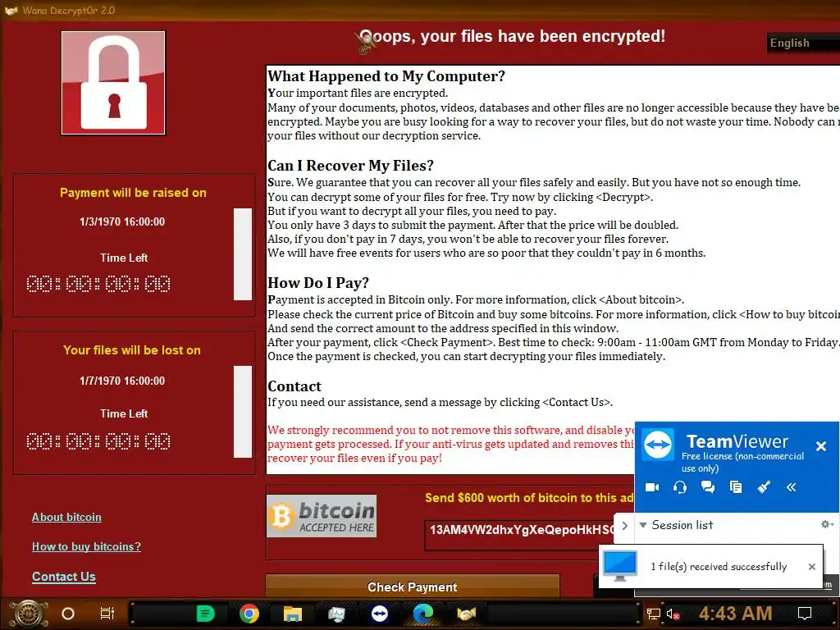Viewport: 840px width, 630px height.
Task: Dismiss the file received notification
Action: [x=811, y=567]
